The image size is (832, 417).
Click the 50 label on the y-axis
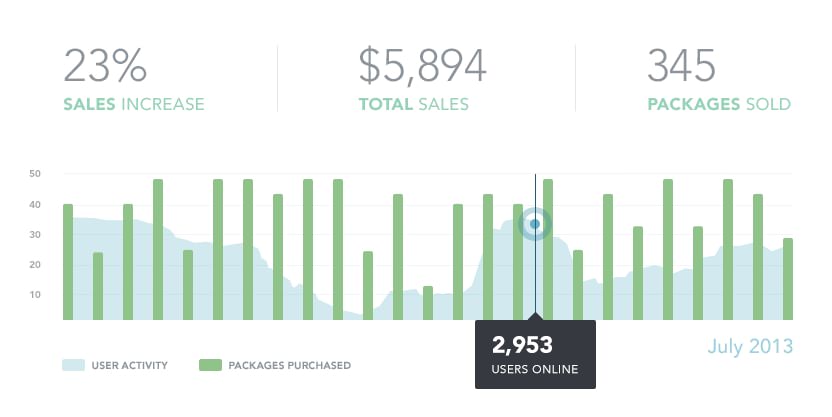[x=34, y=174]
